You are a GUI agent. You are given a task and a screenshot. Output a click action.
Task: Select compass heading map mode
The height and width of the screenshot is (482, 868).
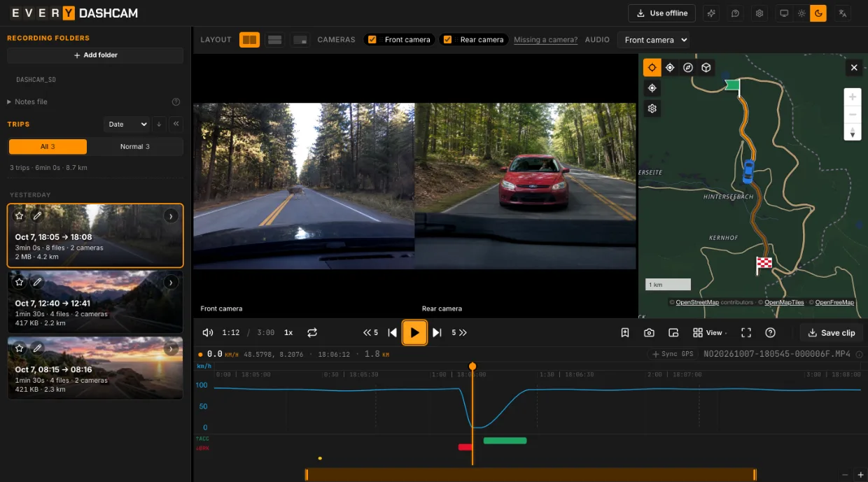(688, 67)
